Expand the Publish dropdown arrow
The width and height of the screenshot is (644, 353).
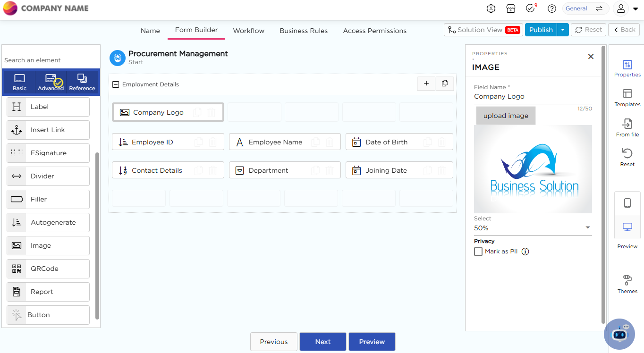click(x=563, y=30)
